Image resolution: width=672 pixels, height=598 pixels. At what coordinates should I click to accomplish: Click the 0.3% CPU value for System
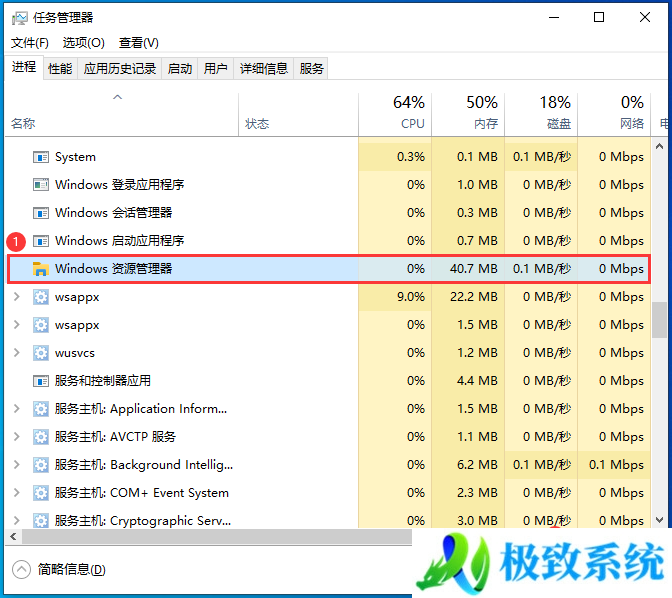click(411, 157)
